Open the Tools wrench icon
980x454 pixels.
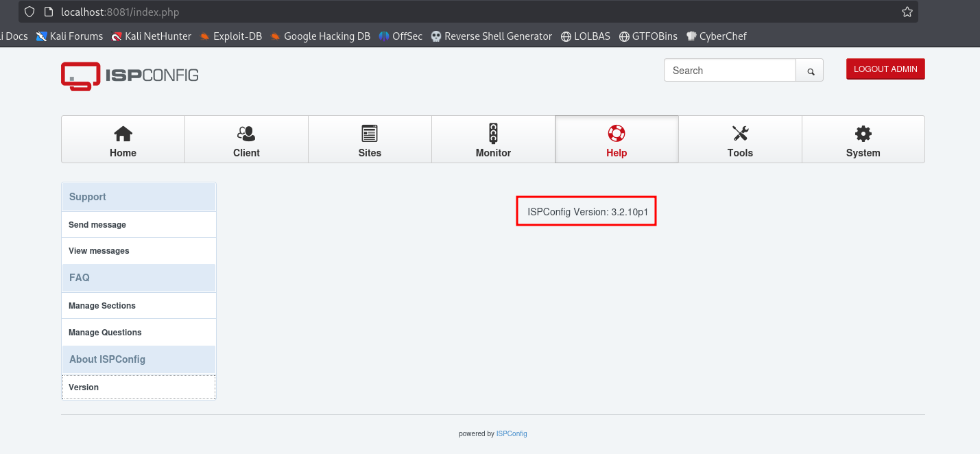pos(740,133)
